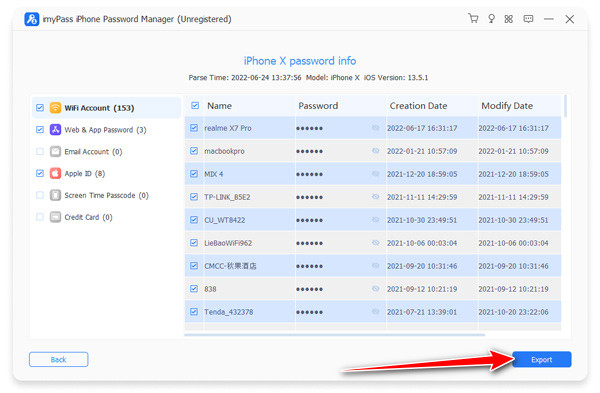Uncheck the TP-LINK_B5E2 row checkbox

point(194,197)
